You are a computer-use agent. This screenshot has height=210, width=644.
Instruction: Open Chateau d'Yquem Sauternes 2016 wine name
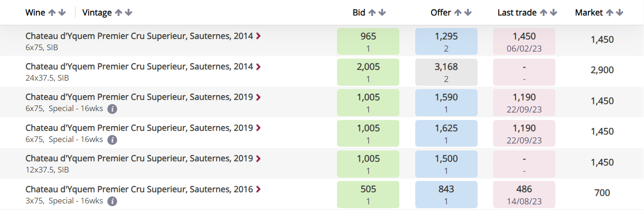click(x=139, y=189)
